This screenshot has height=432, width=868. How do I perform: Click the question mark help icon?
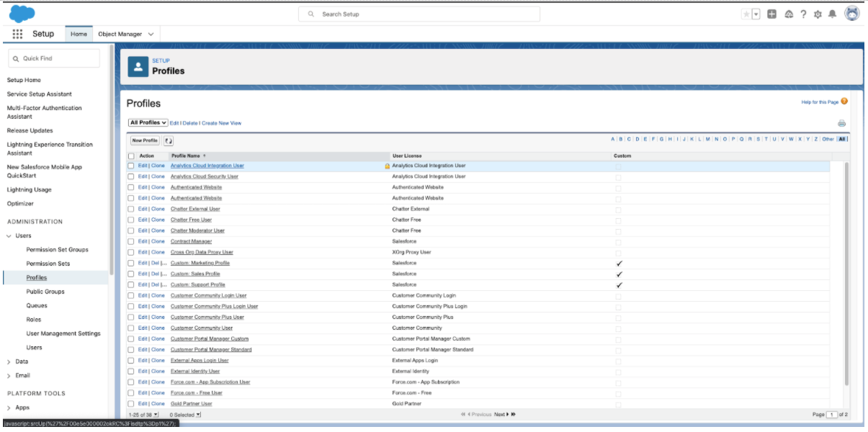tap(803, 14)
